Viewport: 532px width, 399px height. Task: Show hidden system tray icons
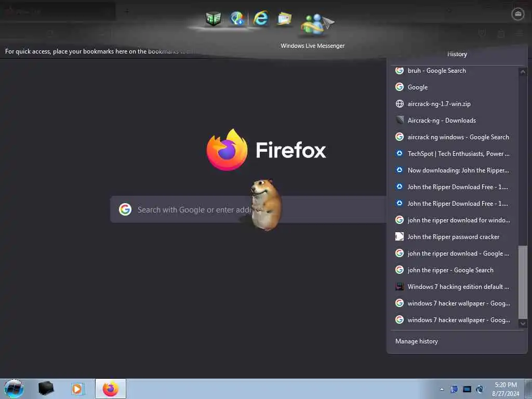tap(442, 390)
